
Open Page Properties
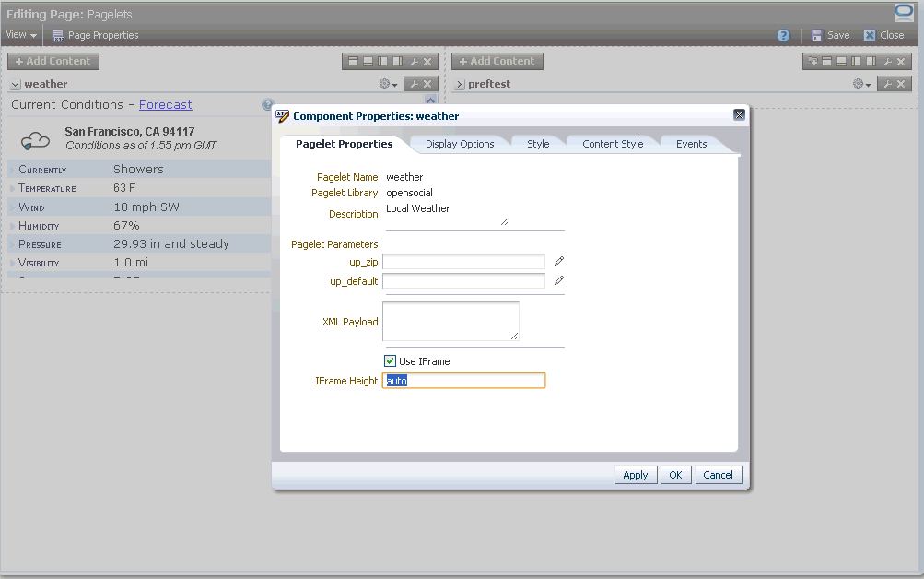tap(96, 35)
